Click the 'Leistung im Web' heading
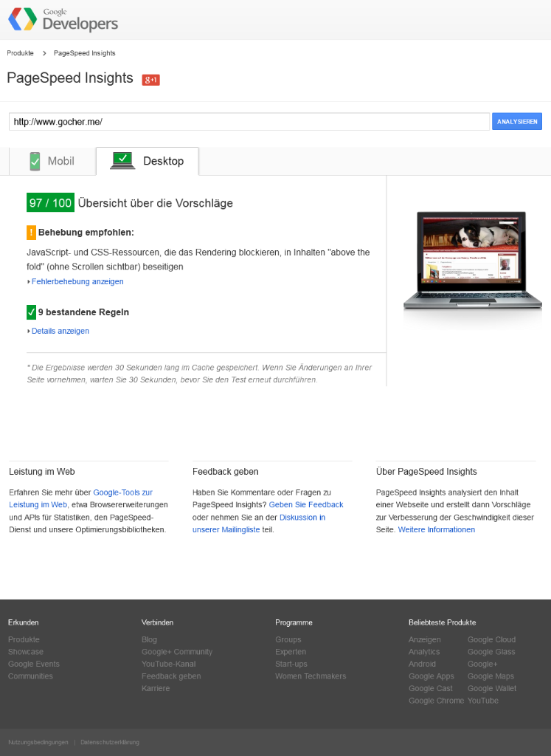The image size is (551, 756). (42, 472)
